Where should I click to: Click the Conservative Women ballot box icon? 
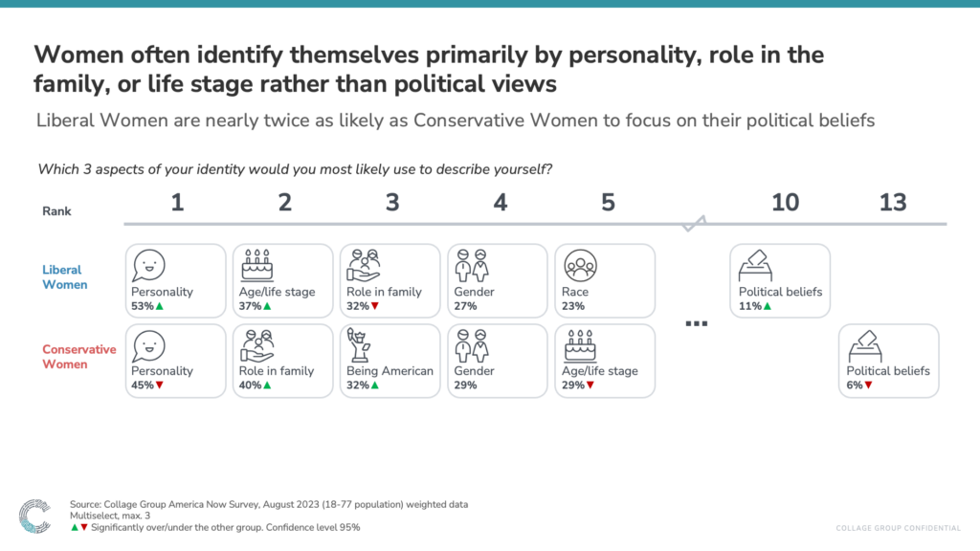pos(865,346)
